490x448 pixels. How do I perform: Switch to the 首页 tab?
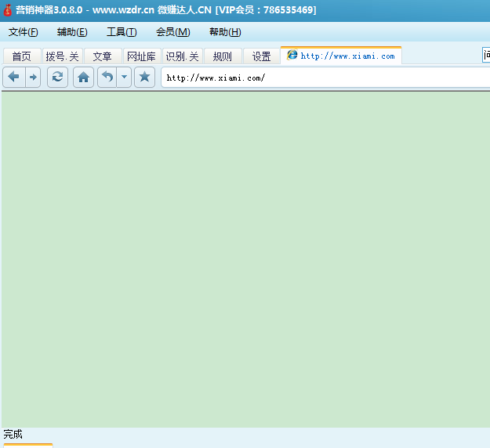pos(21,56)
